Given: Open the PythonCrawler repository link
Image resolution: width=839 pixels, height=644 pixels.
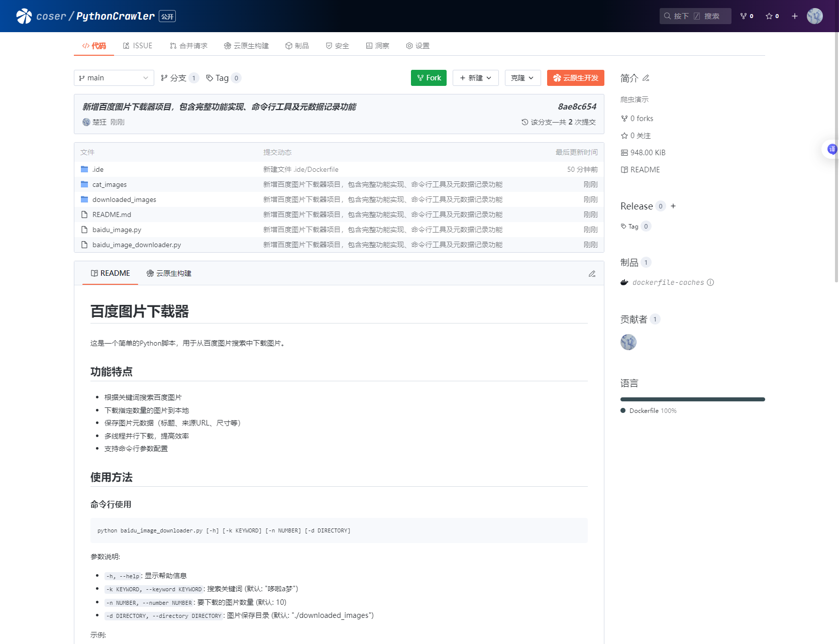Looking at the screenshot, I should 115,16.
